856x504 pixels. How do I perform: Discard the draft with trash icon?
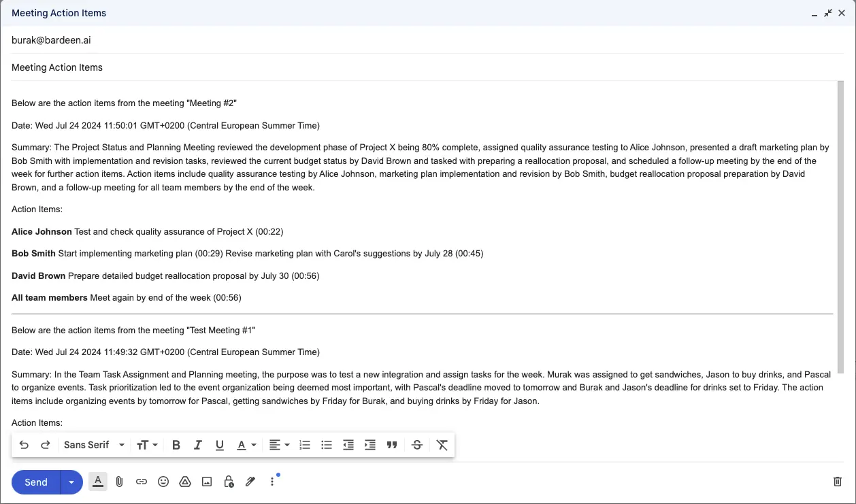[838, 482]
